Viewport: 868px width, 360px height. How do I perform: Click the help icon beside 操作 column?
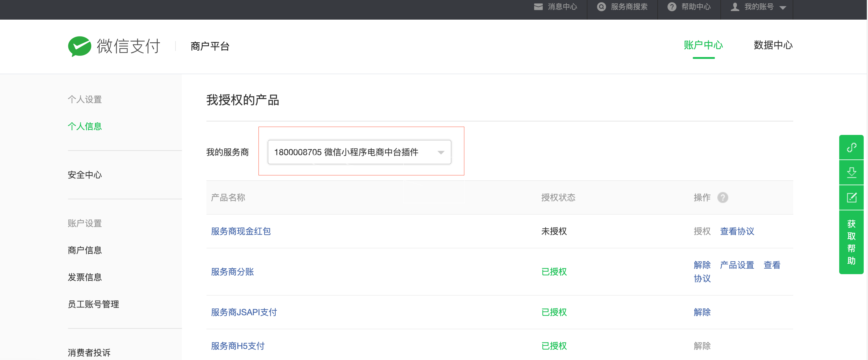click(723, 197)
